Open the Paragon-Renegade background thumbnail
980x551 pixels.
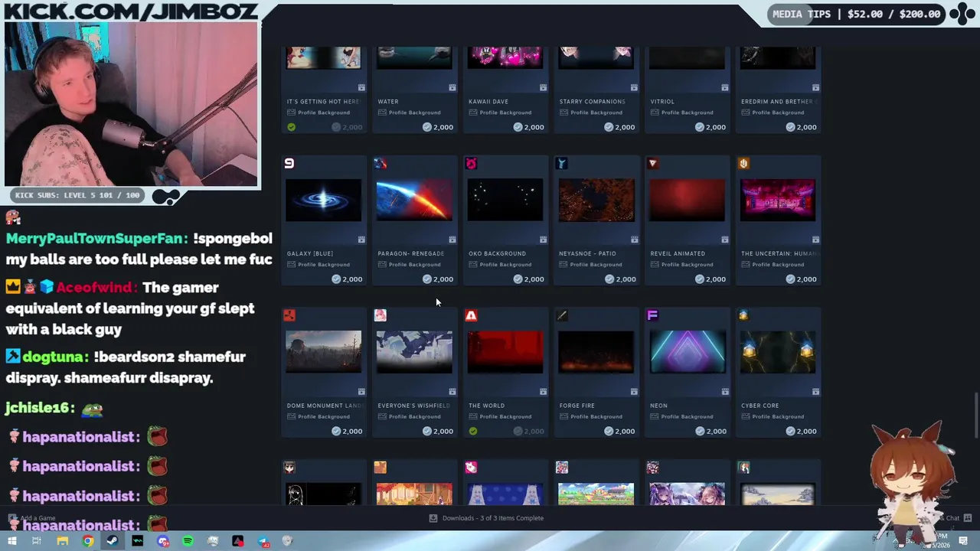[414, 200]
